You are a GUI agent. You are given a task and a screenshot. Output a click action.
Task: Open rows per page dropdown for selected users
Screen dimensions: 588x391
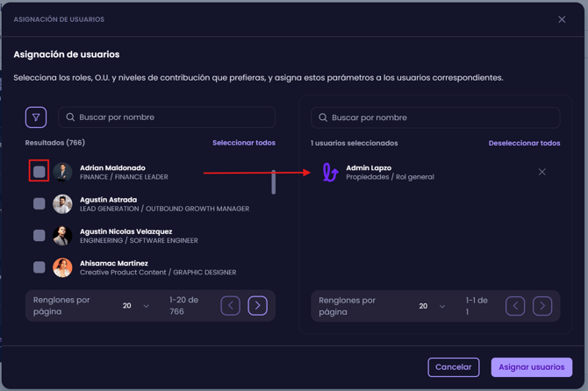(x=432, y=306)
